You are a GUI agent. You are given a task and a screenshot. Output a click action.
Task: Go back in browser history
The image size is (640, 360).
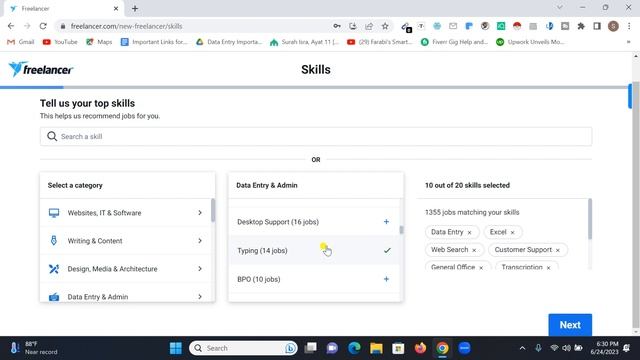click(x=11, y=26)
